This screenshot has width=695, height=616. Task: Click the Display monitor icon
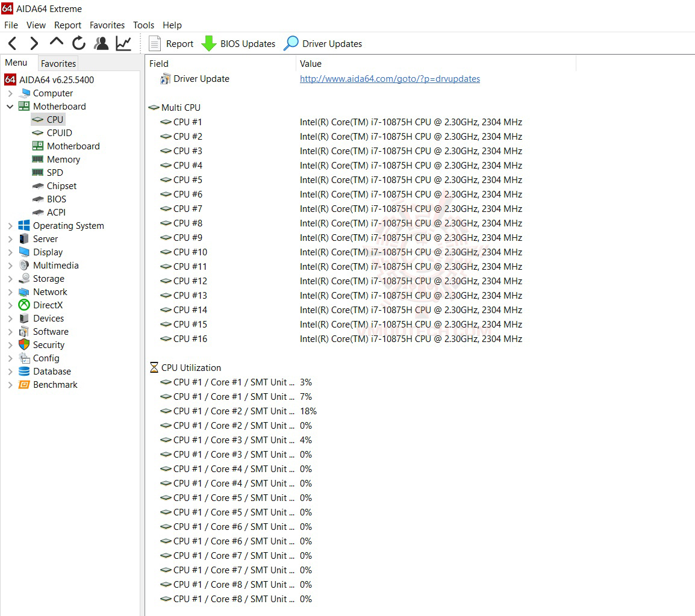(x=24, y=252)
